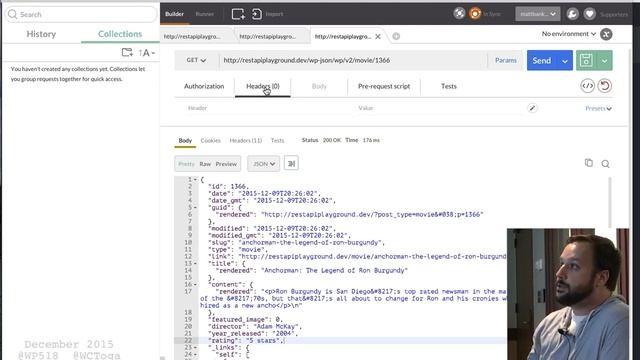Click the "director": "Adam McKay" line
This screenshot has height=360, width=640.
[x=255, y=327]
